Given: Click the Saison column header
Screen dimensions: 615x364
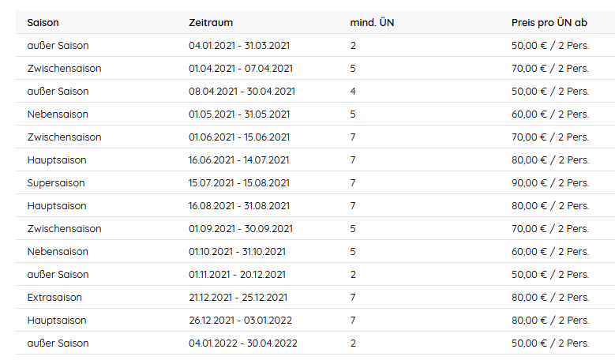Looking at the screenshot, I should click(43, 23).
